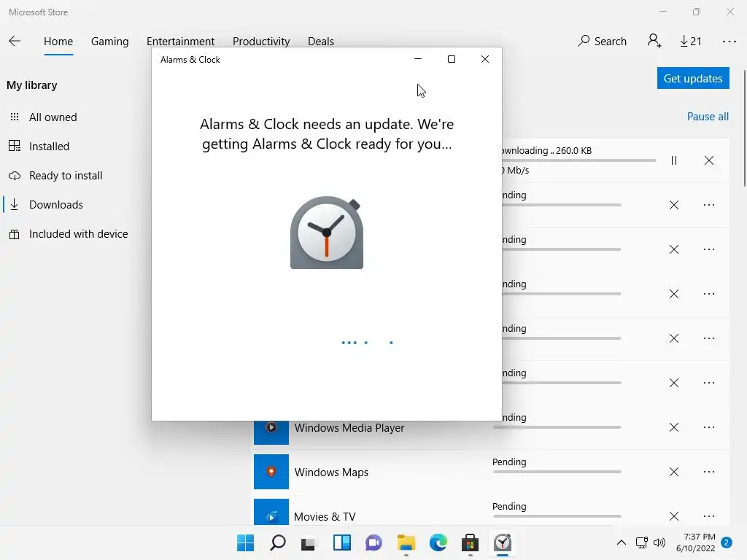This screenshot has height=560, width=747.
Task: Launch Microsoft Edge from the taskbar
Action: 438,542
